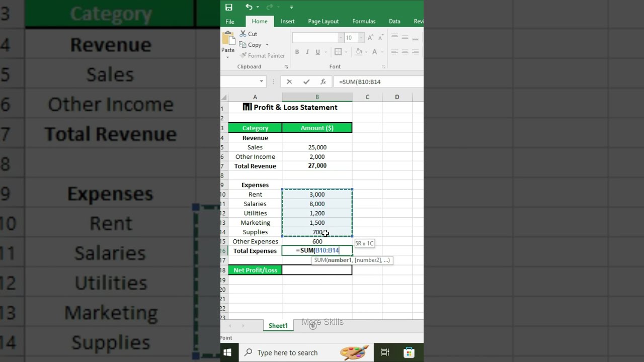This screenshot has width=644, height=362.
Task: Select the Net Profit/Loss label cell
Action: [x=255, y=270]
